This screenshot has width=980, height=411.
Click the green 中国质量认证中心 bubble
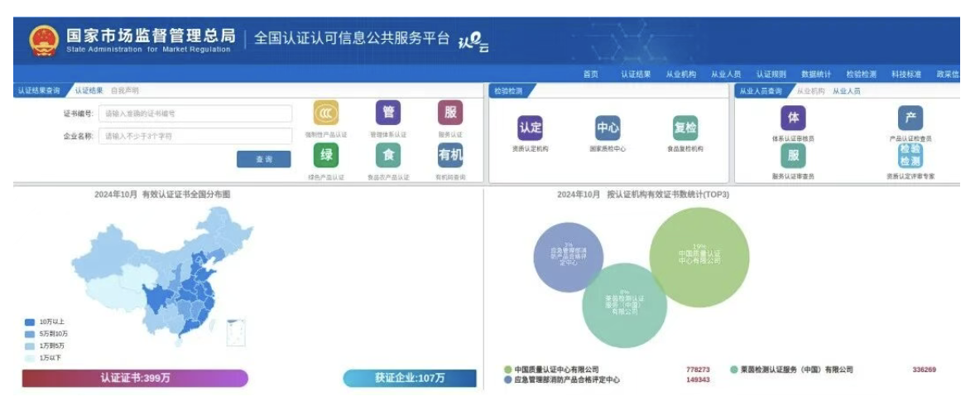point(699,255)
